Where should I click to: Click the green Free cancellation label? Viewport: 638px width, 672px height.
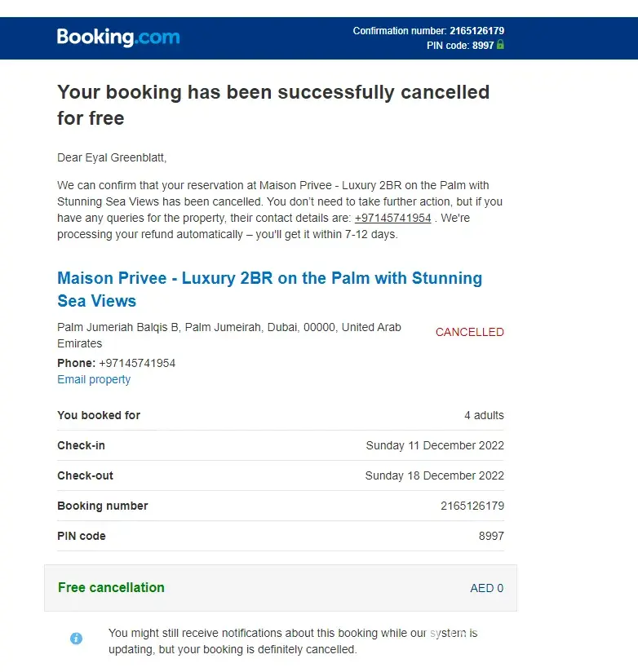point(111,587)
